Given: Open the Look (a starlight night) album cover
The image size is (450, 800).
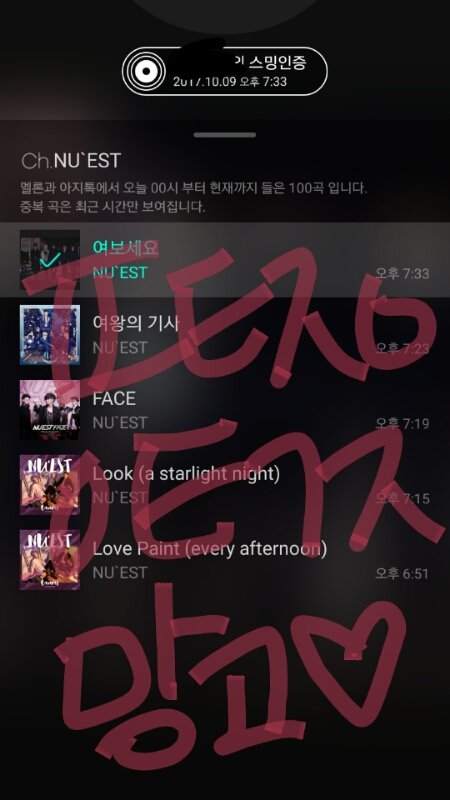Looking at the screenshot, I should pyautogui.click(x=50, y=485).
